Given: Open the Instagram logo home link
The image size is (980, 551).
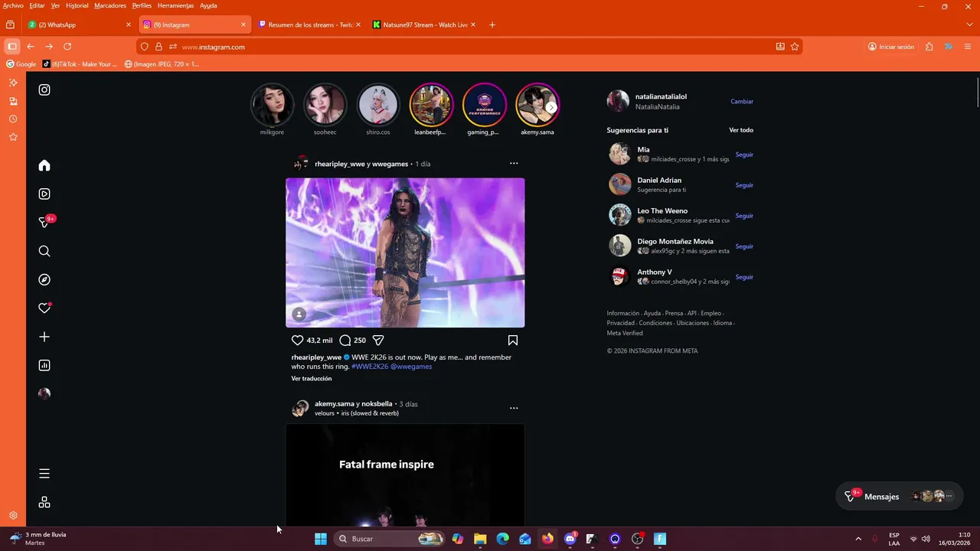Looking at the screenshot, I should coord(44,90).
